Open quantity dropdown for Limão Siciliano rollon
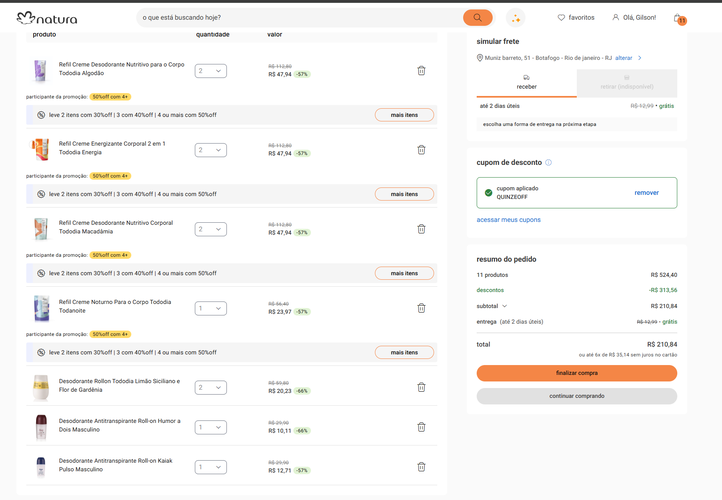 210,388
